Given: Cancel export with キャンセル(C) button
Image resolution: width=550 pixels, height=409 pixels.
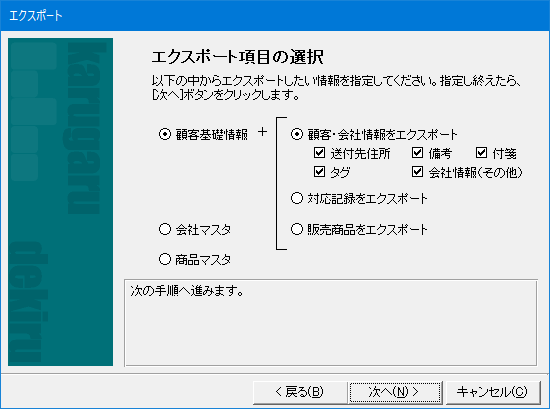Looking at the screenshot, I should (x=492, y=392).
